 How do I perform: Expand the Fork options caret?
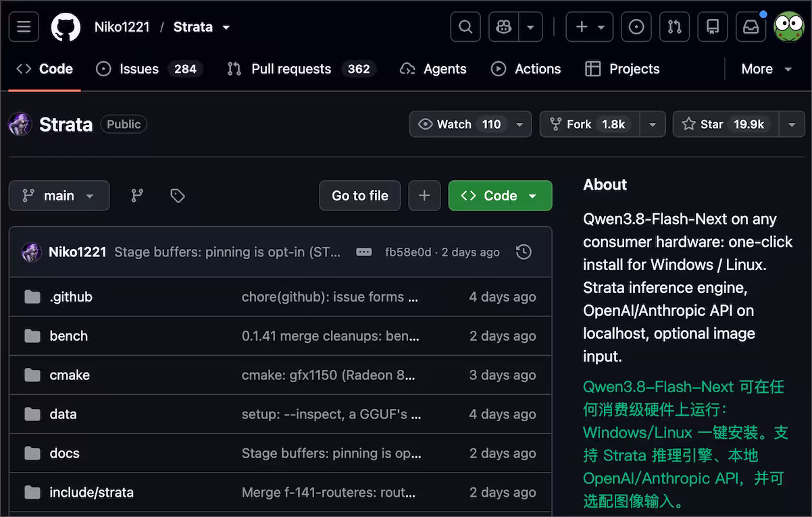653,124
